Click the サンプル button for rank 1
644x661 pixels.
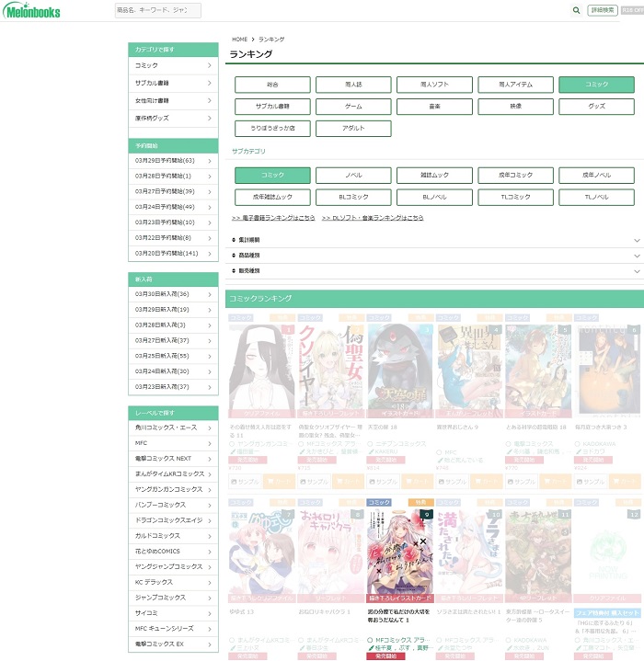click(246, 482)
